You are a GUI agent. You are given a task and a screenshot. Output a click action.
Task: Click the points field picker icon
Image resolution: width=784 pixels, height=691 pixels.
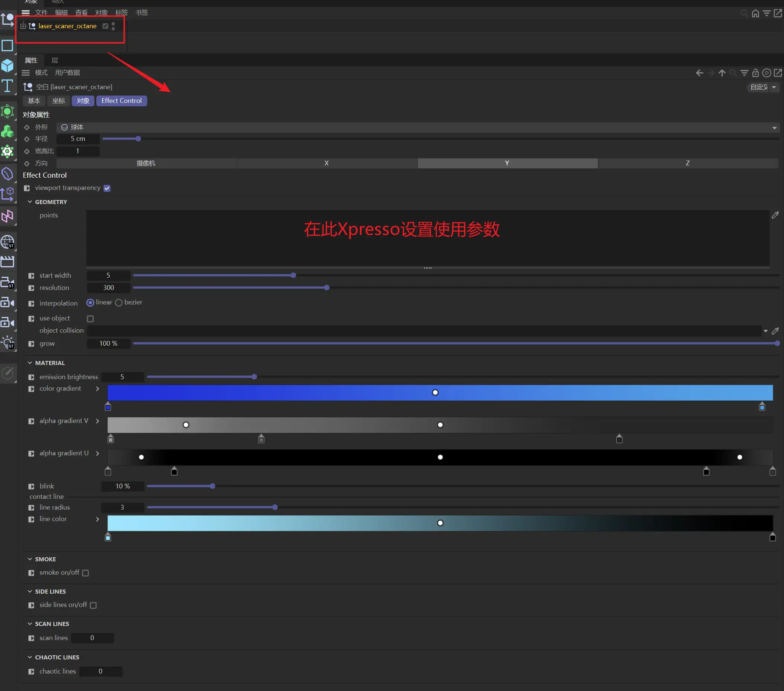point(775,215)
